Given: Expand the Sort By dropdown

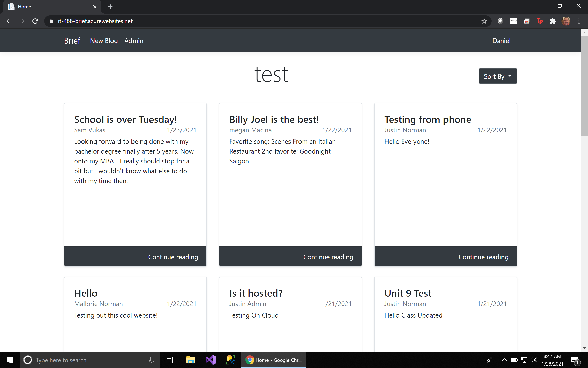Looking at the screenshot, I should 498,76.
